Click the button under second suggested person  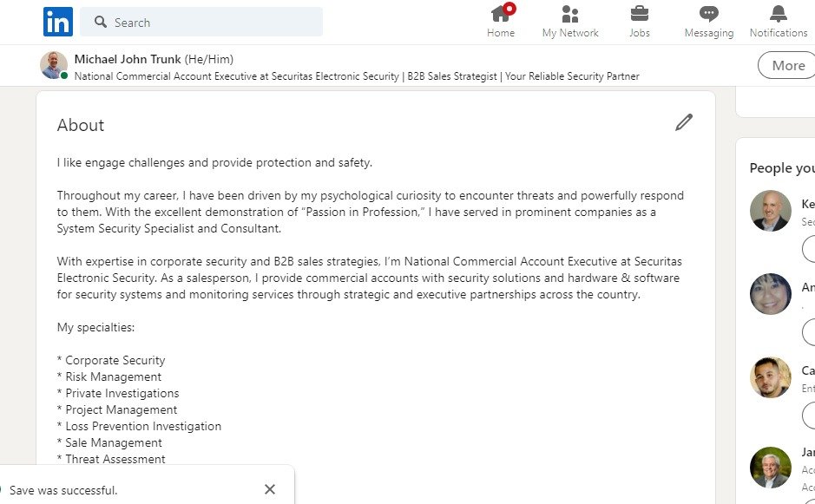[x=808, y=332]
